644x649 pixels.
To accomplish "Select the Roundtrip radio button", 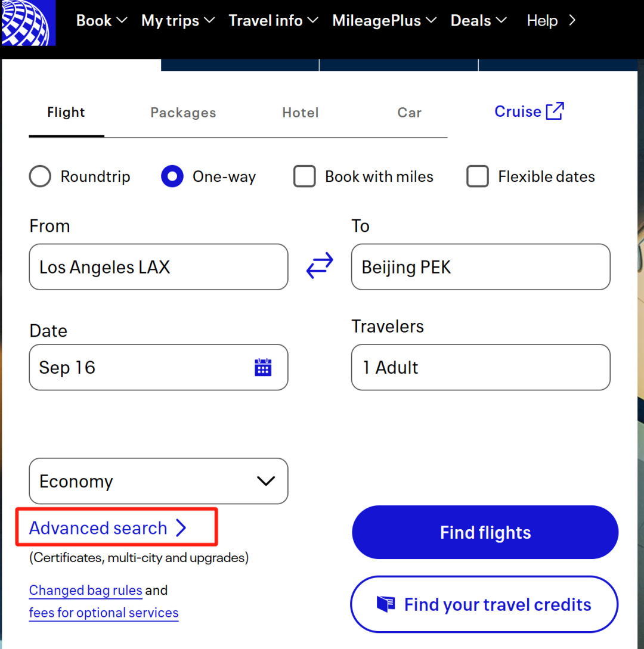I will click(40, 176).
